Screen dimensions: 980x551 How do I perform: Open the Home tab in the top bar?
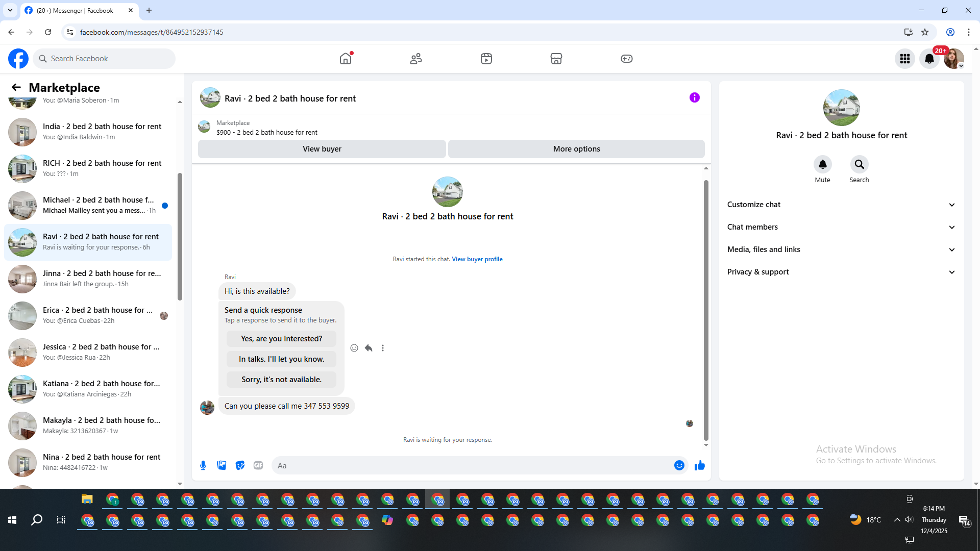point(346,59)
